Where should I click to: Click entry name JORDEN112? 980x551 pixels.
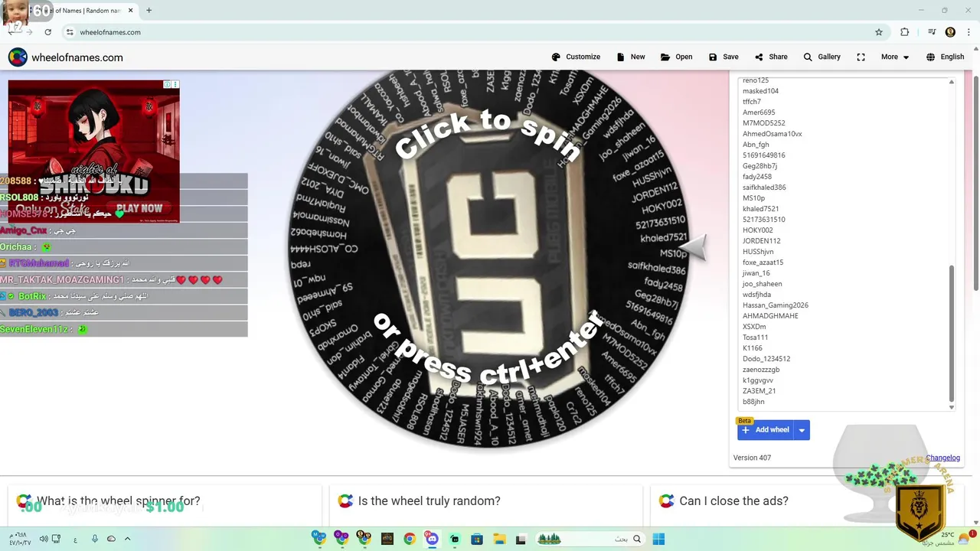762,241
